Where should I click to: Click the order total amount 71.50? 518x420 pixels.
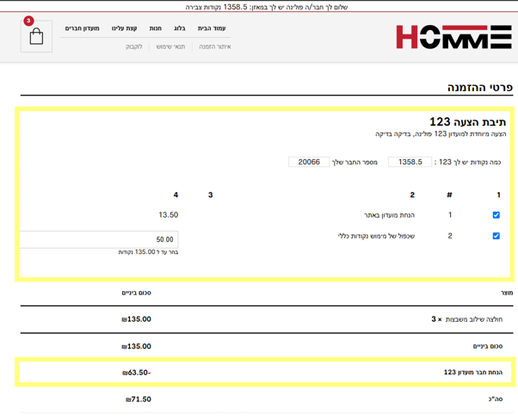[x=139, y=399]
